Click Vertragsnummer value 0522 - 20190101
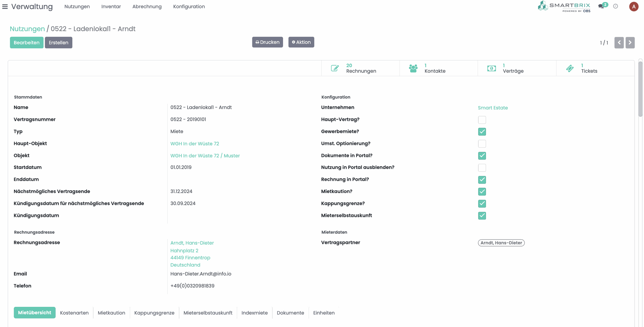Viewport: 644px width, 327px height. [x=188, y=120]
